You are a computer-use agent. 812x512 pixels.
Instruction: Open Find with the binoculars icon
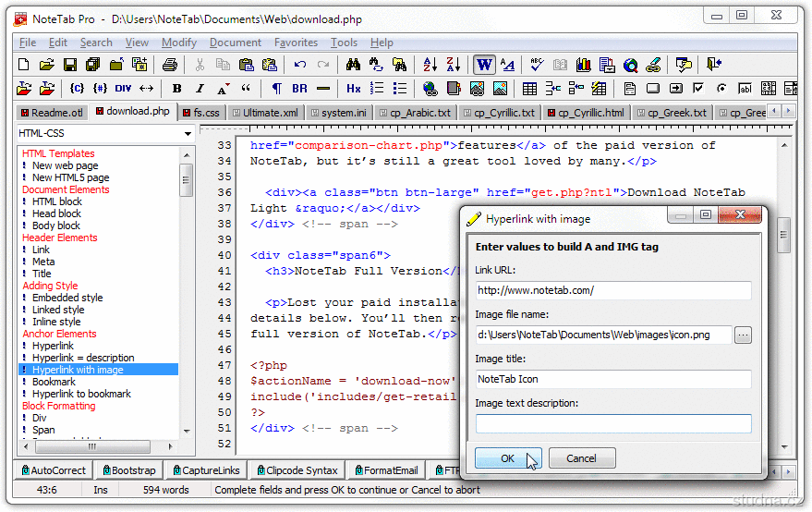[353, 65]
